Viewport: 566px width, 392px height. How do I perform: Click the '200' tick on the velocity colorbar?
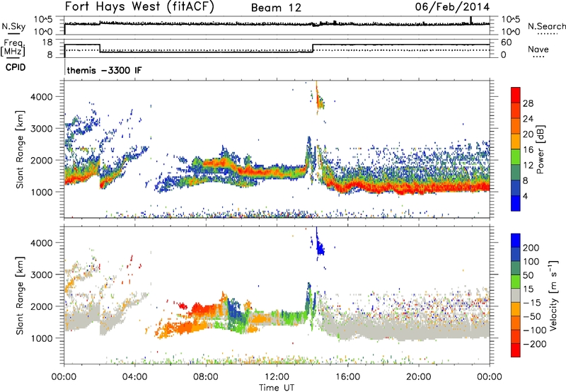(531, 248)
